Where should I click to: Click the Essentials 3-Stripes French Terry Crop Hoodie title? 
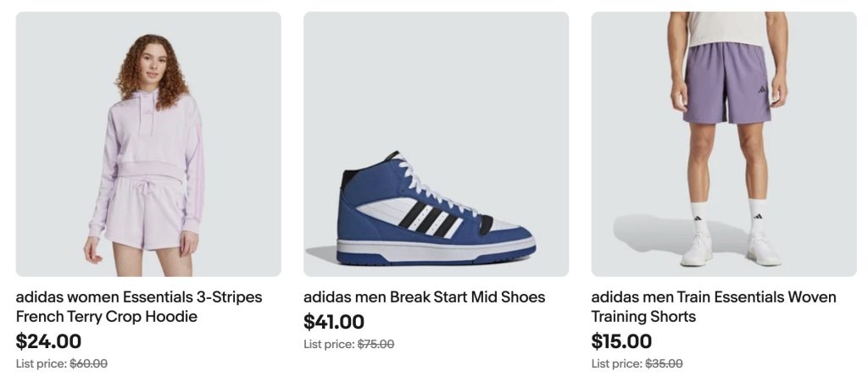(x=139, y=307)
